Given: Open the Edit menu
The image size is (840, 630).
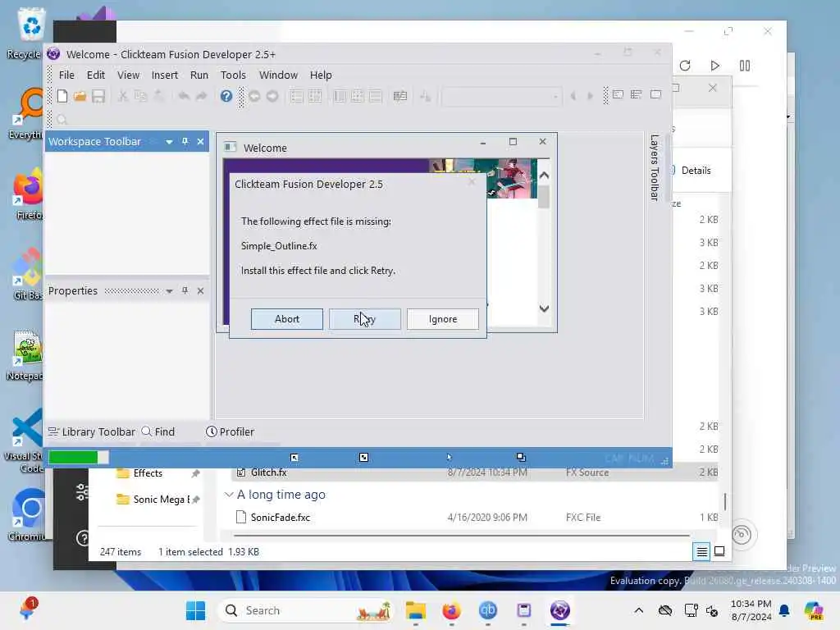Looking at the screenshot, I should click(96, 75).
